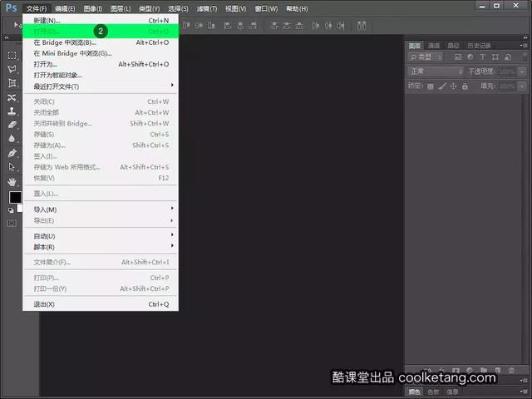This screenshot has height=399, width=532.
Task: Toggle adjustment layer filter icon
Action: [470, 57]
